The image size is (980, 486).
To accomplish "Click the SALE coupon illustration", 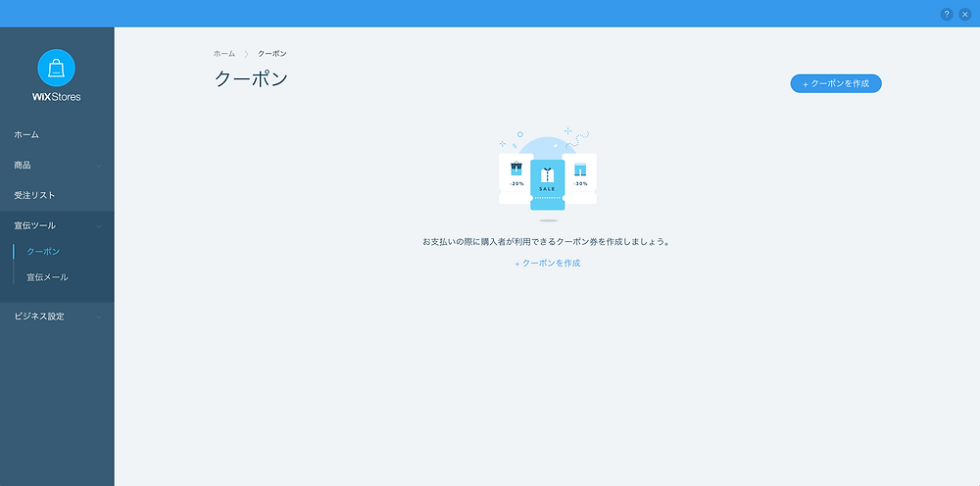I will click(x=548, y=184).
